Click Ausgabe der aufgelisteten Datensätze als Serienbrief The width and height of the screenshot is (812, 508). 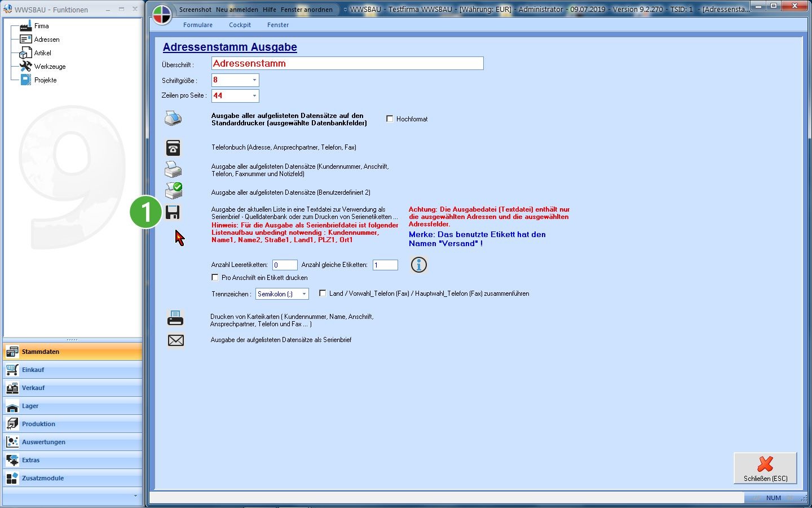point(281,340)
